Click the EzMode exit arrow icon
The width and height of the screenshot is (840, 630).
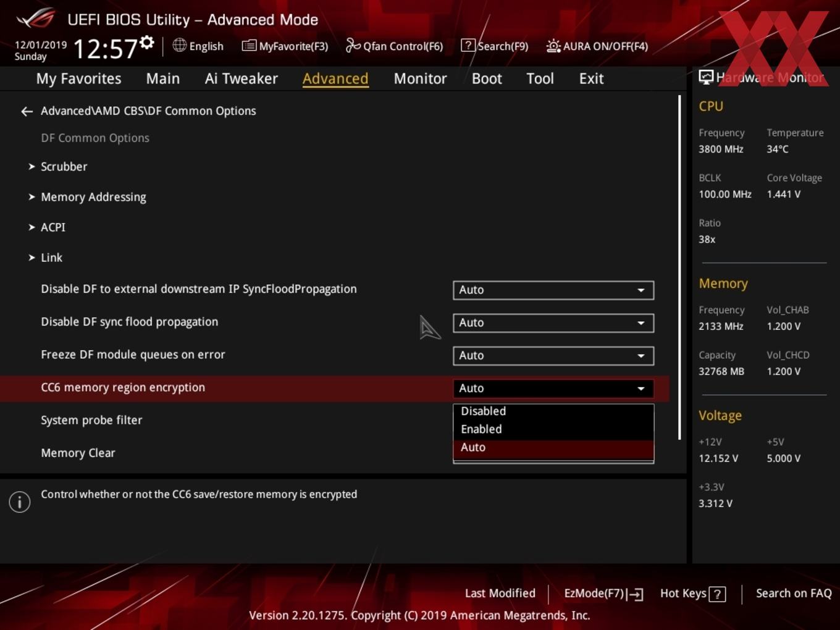[x=636, y=594]
